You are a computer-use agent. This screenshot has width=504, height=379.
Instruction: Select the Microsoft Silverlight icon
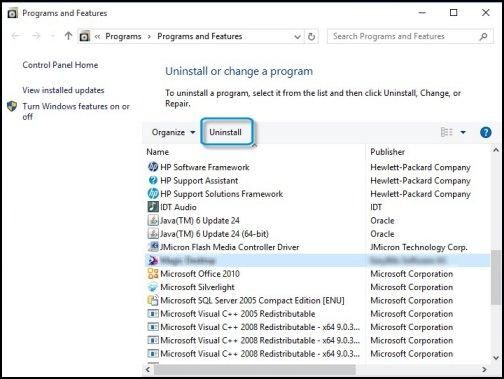coord(153,287)
